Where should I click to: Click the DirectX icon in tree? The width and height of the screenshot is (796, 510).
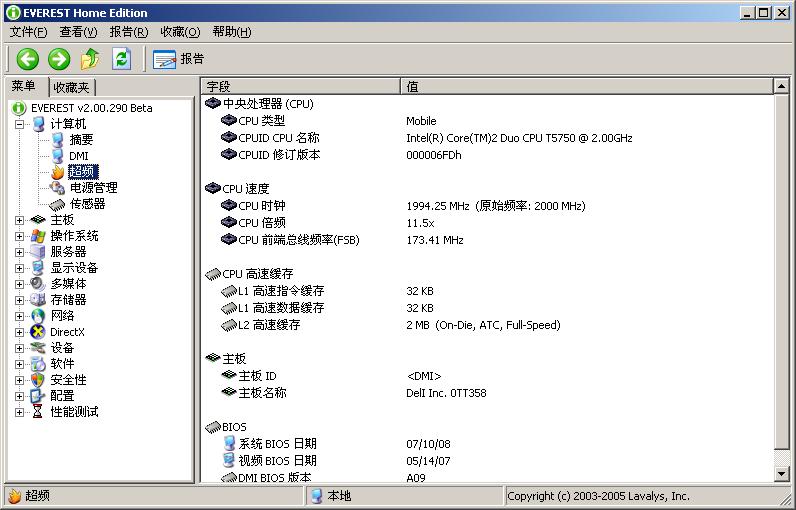(x=38, y=332)
